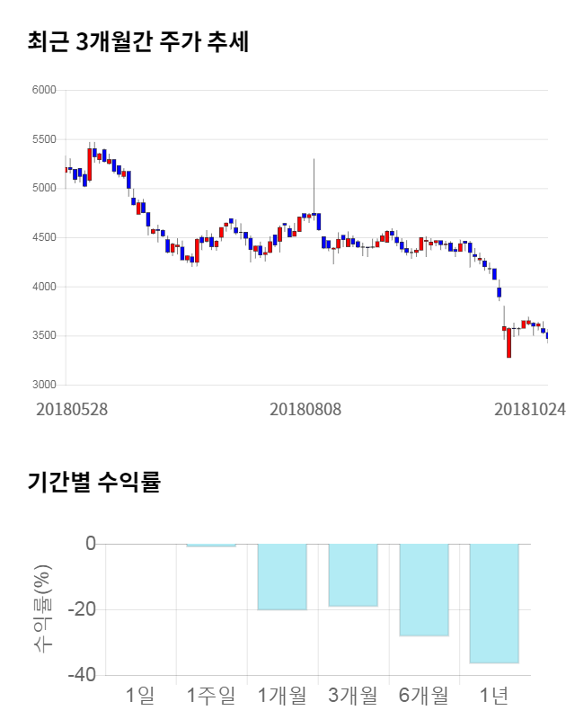Click the 20180528 start date label

point(72,409)
